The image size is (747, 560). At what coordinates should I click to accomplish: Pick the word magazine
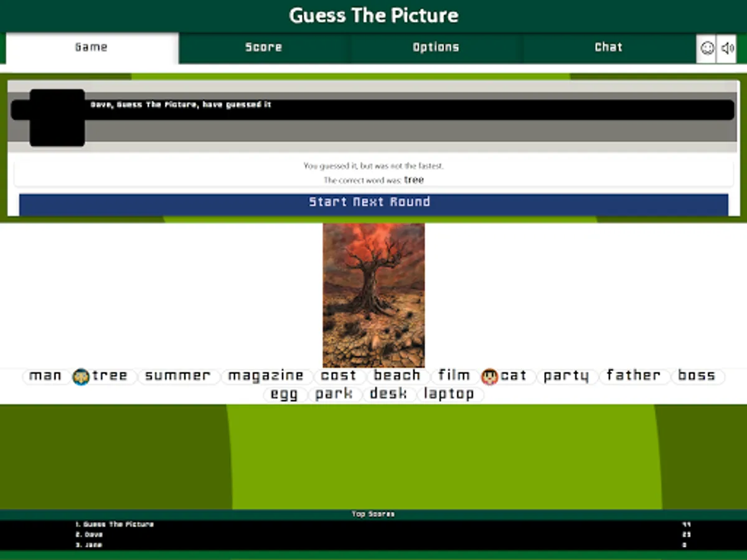coord(266,376)
